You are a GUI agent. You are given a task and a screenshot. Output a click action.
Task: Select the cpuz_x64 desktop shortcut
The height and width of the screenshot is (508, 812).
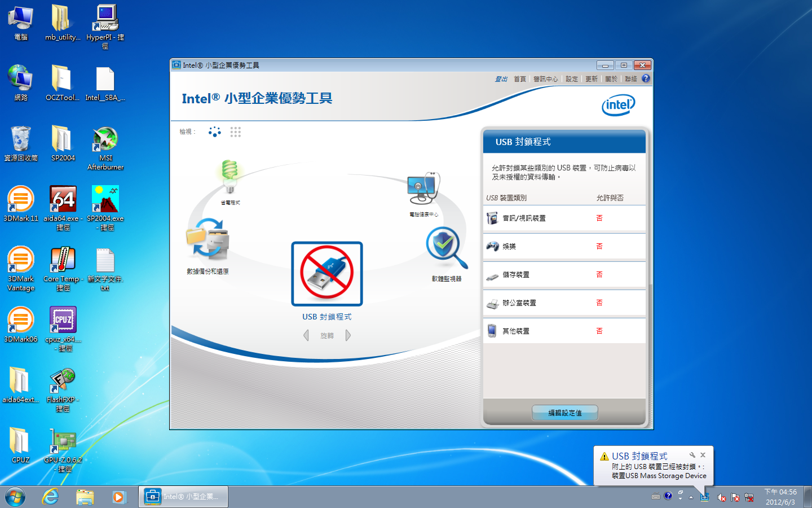[63, 329]
